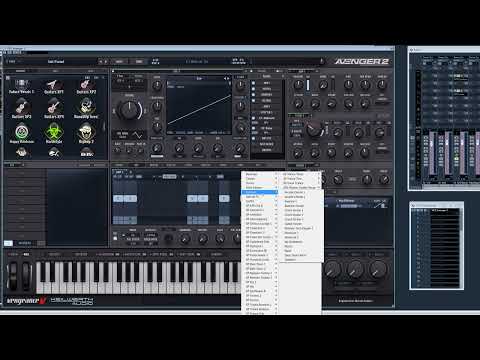Click the rightmost large knob in the bottom-right macro section
This screenshot has height=360, width=480.
(x=377, y=269)
